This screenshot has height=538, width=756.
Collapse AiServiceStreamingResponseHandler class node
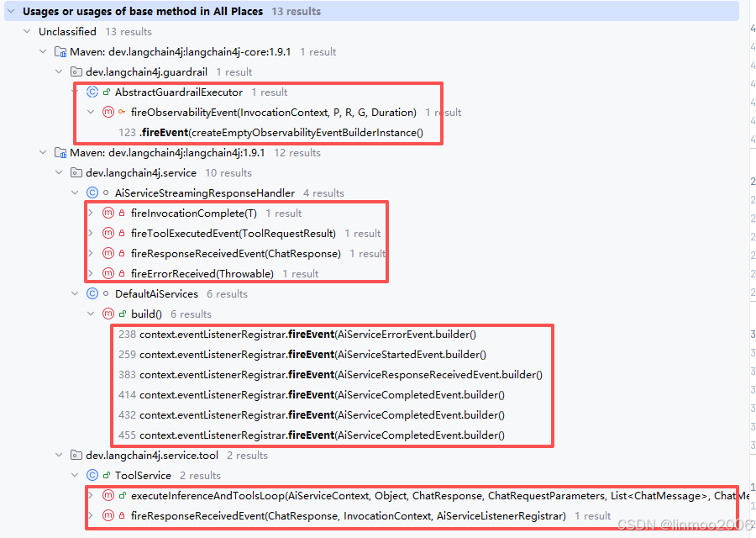coord(75,193)
